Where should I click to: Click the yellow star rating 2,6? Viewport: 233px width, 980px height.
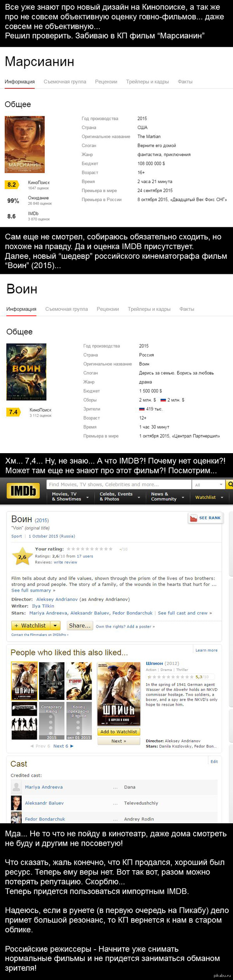point(22,557)
